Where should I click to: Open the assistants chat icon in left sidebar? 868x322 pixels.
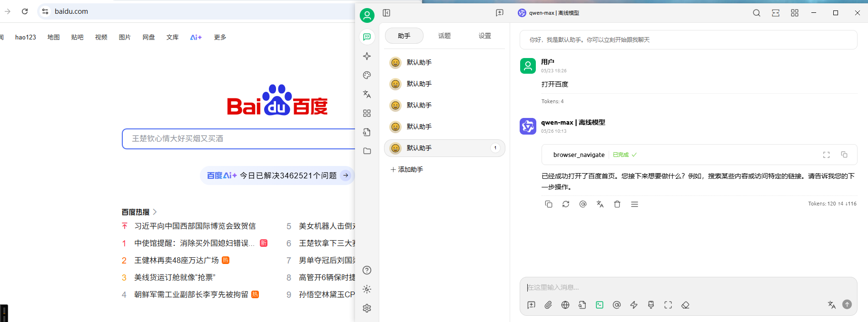367,37
